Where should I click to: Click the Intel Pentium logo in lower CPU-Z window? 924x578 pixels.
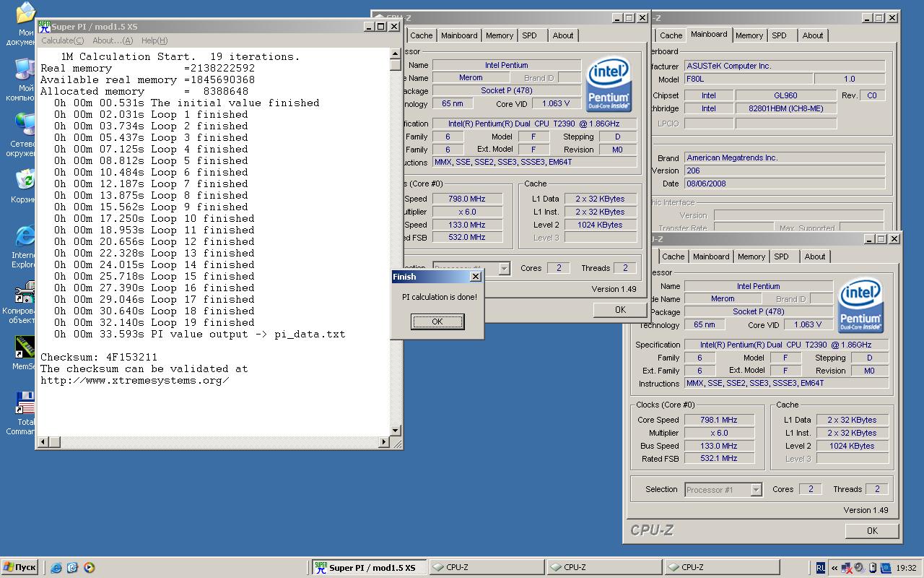coord(860,306)
